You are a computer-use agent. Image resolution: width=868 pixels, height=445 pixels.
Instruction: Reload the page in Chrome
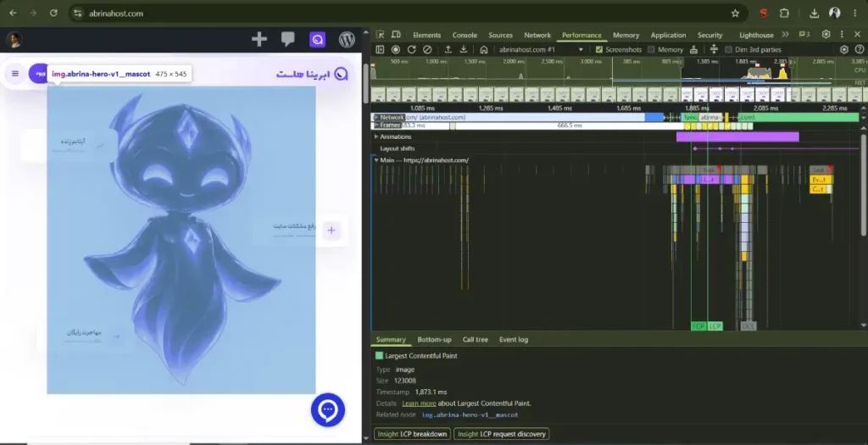[53, 13]
